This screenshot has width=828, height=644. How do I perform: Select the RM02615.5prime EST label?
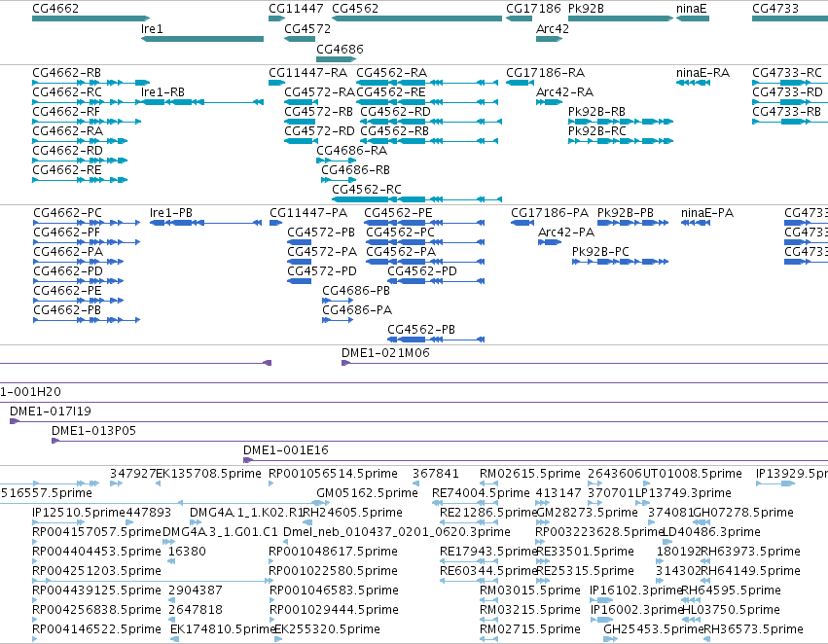click(530, 474)
